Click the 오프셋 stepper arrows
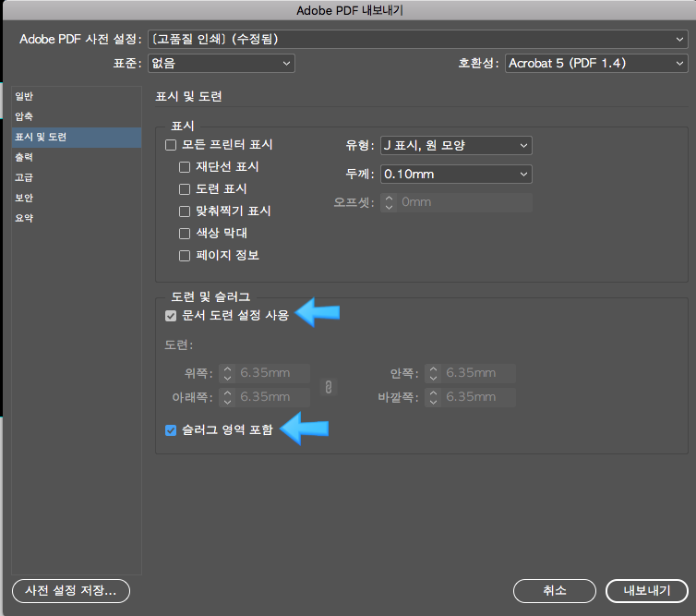 pos(389,202)
